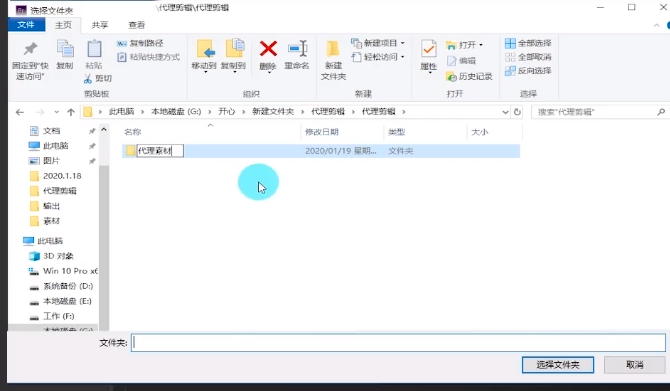Open the 复制到 copy-to icon
Viewport: 670px width, 391px height.
click(234, 49)
